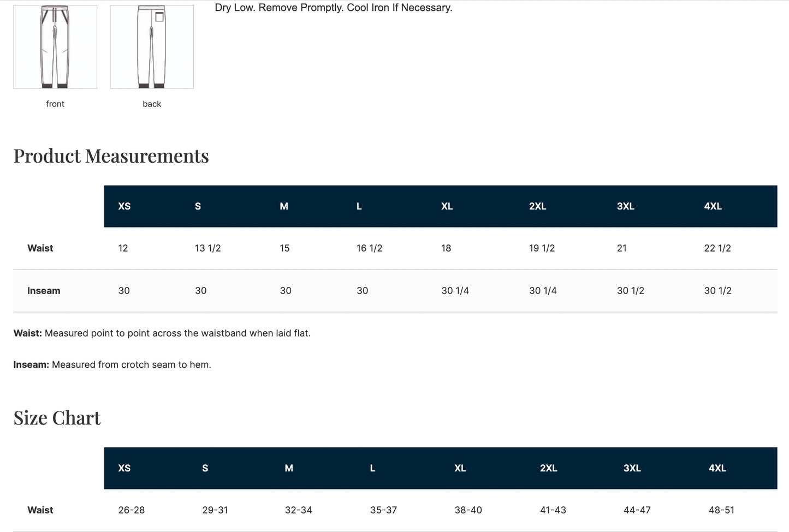Image resolution: width=789 pixels, height=532 pixels.
Task: Click the 16 1/2 waist measurement cell
Action: click(x=369, y=248)
